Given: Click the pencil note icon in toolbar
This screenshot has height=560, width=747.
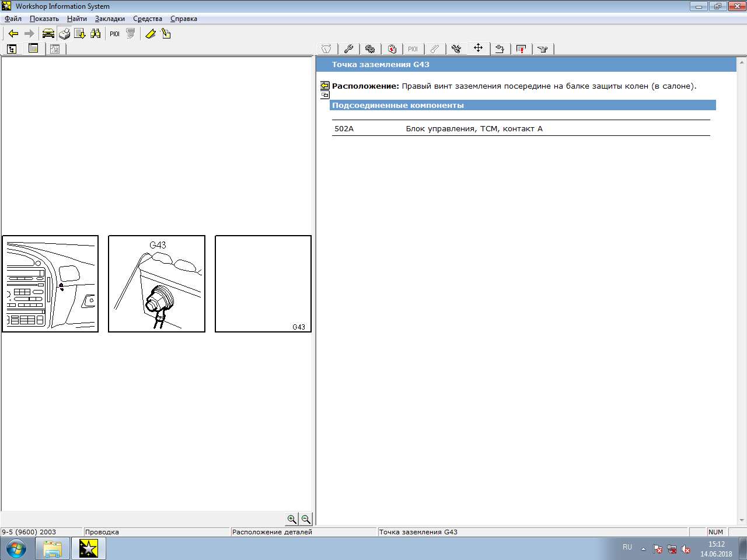Looking at the screenshot, I should (166, 34).
